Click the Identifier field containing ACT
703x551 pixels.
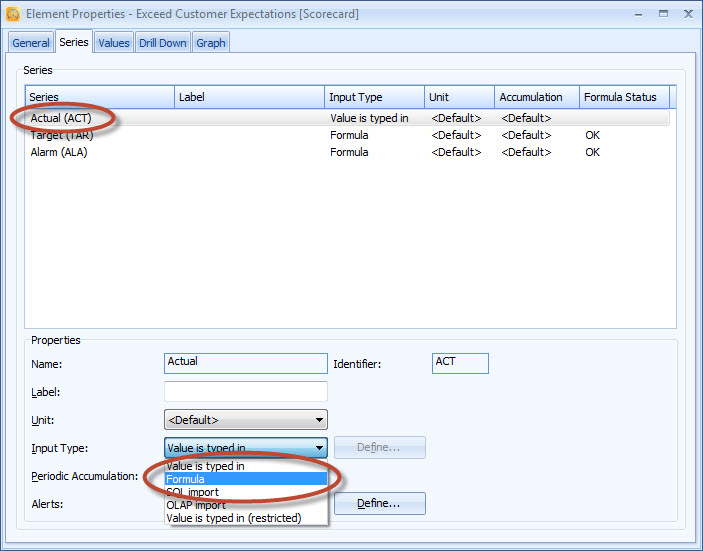(x=460, y=363)
